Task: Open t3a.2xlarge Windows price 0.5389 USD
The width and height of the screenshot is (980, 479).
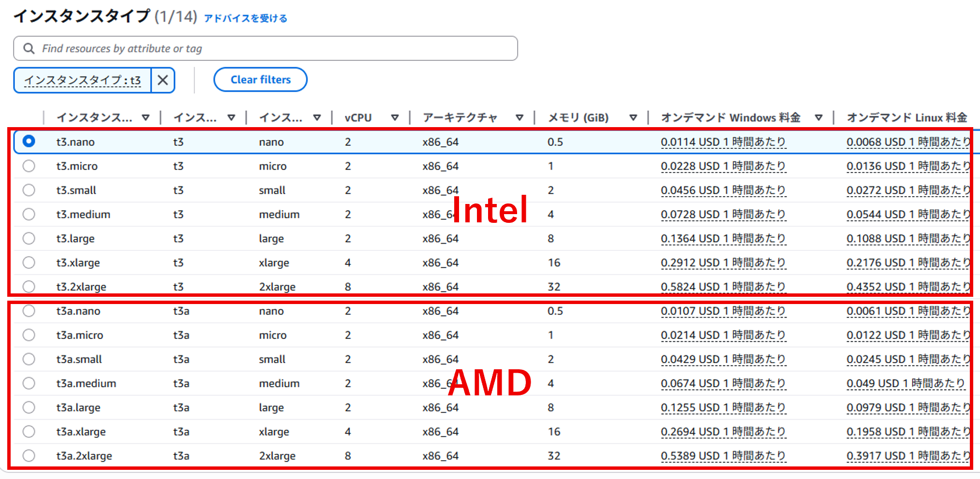Action: coord(723,456)
